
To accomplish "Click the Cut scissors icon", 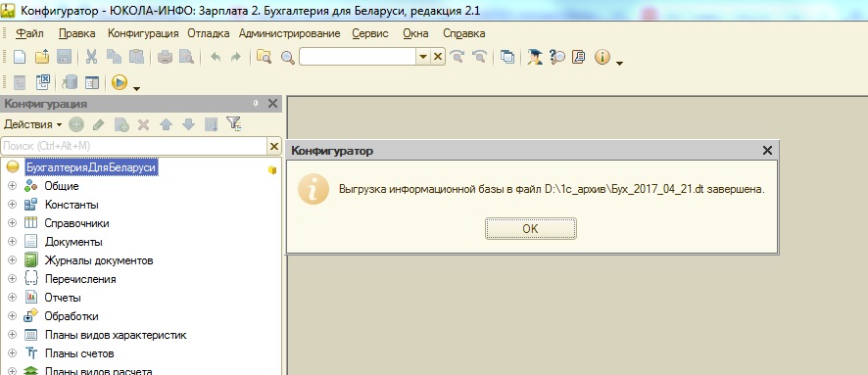I will tap(91, 57).
